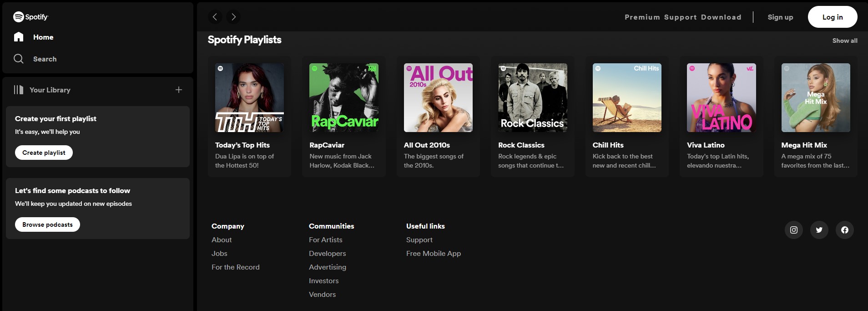Click 'The biggest songs of the 2010s' description
This screenshot has width=868, height=311.
[x=434, y=161]
